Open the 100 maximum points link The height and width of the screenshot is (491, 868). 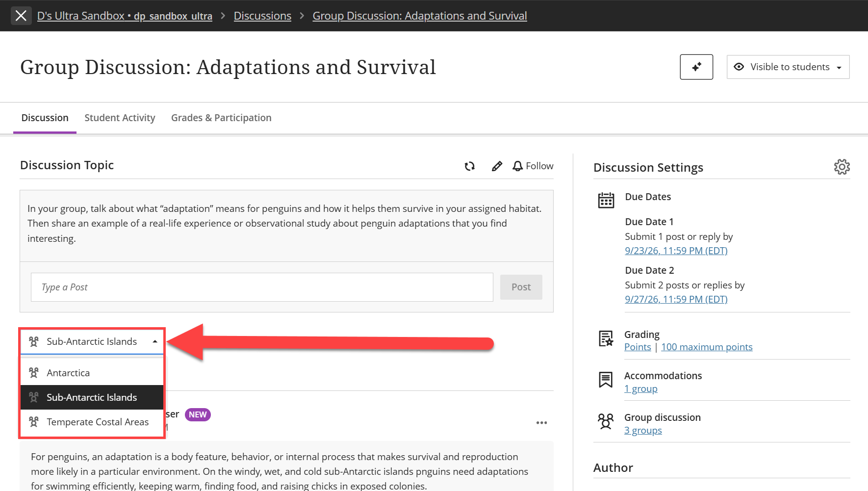[707, 347]
